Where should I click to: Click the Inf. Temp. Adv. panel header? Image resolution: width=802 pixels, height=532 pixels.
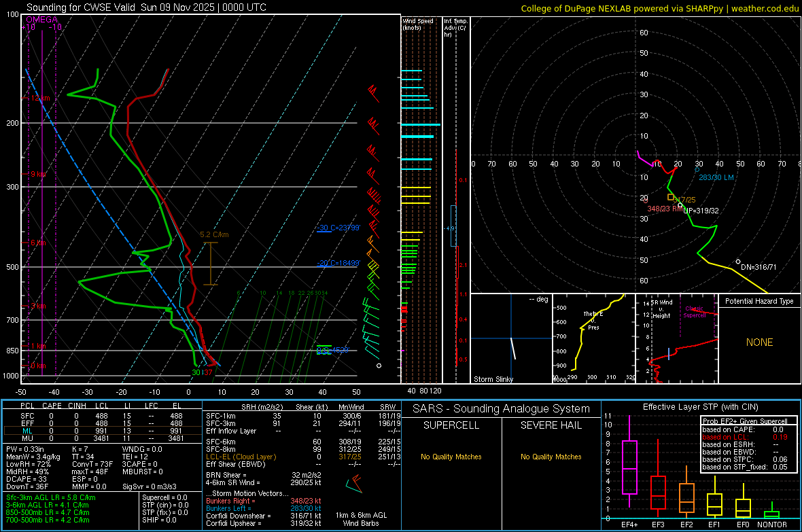tap(455, 28)
